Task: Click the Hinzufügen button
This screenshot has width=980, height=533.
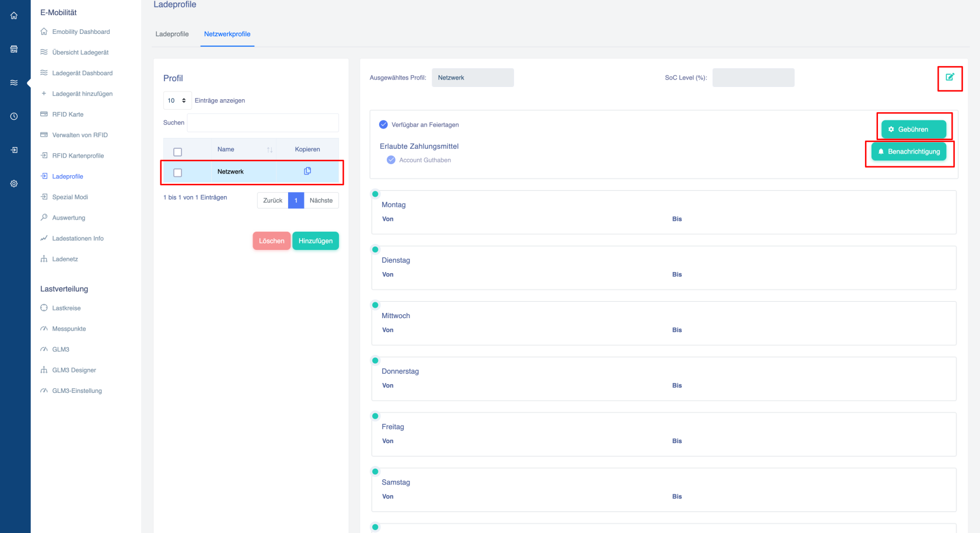Action: click(316, 241)
